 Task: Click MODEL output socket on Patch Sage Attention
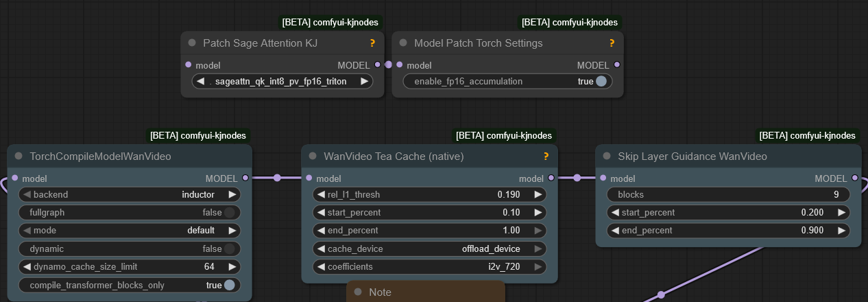378,65
